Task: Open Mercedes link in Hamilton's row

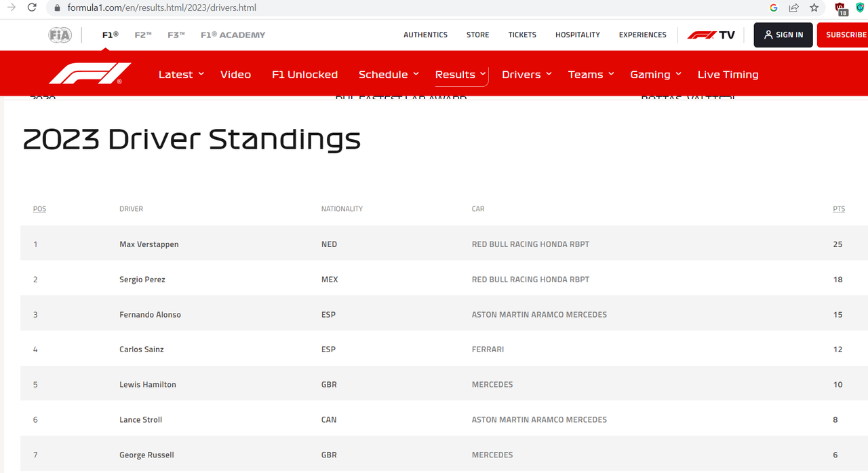Action: pyautogui.click(x=492, y=385)
